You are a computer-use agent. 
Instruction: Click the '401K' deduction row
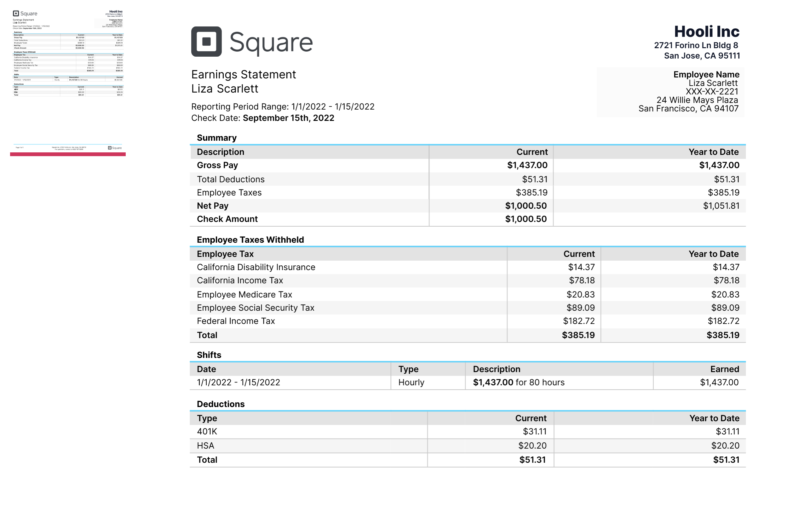[468, 432]
